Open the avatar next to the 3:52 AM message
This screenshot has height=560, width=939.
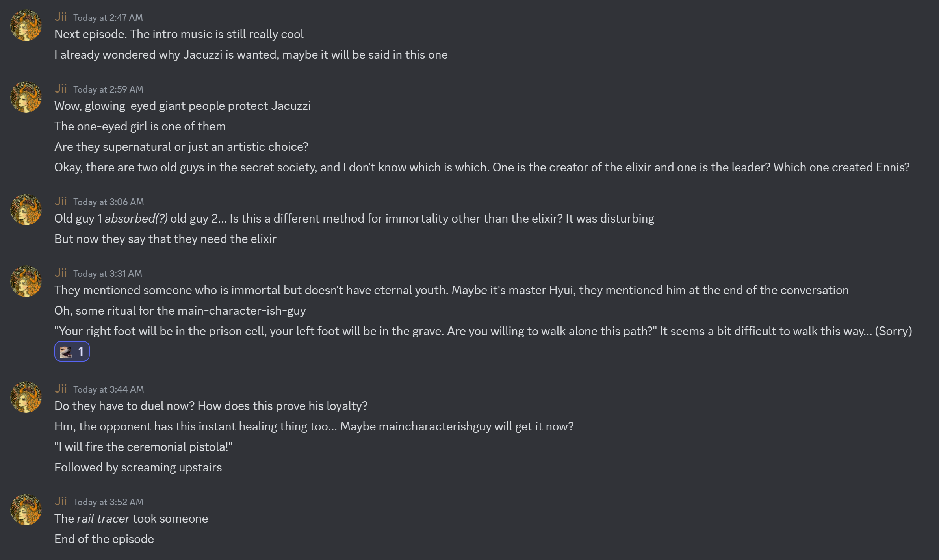pos(26,510)
